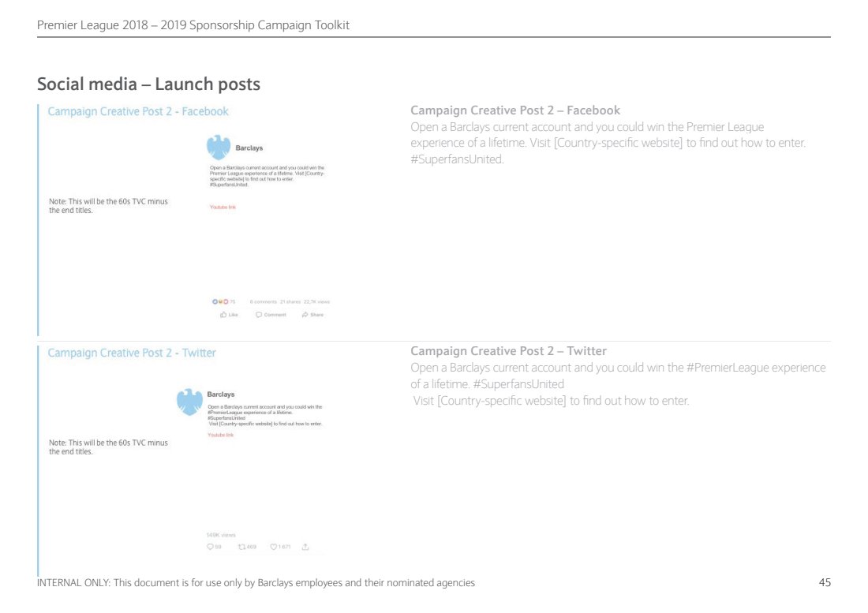
Task: Click the Barclays eagle logo in Facebook post
Action: pyautogui.click(x=218, y=148)
